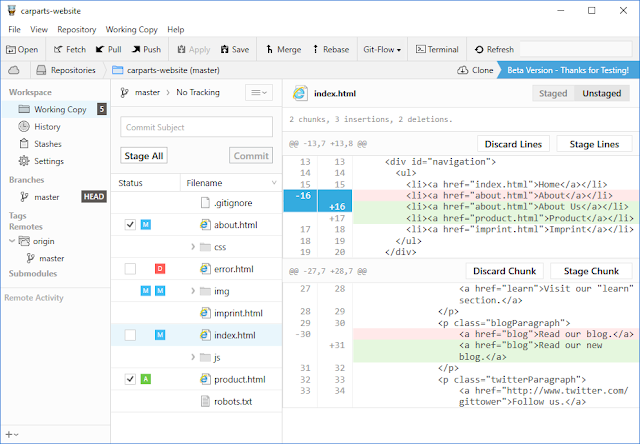This screenshot has width=640, height=444.
Task: Open the view options dropdown beside No Tracking
Action: click(259, 93)
